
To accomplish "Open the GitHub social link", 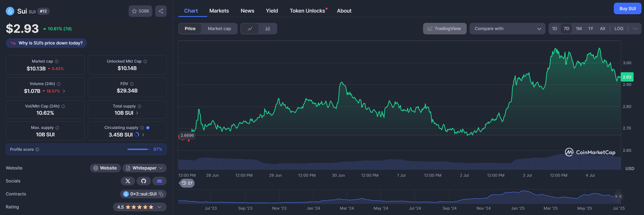I will 143,181.
